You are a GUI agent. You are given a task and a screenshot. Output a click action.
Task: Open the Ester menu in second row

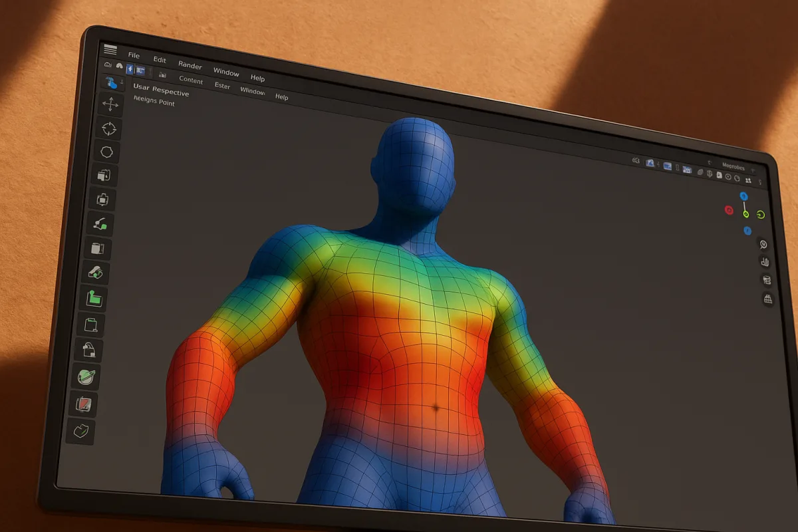[x=222, y=86]
